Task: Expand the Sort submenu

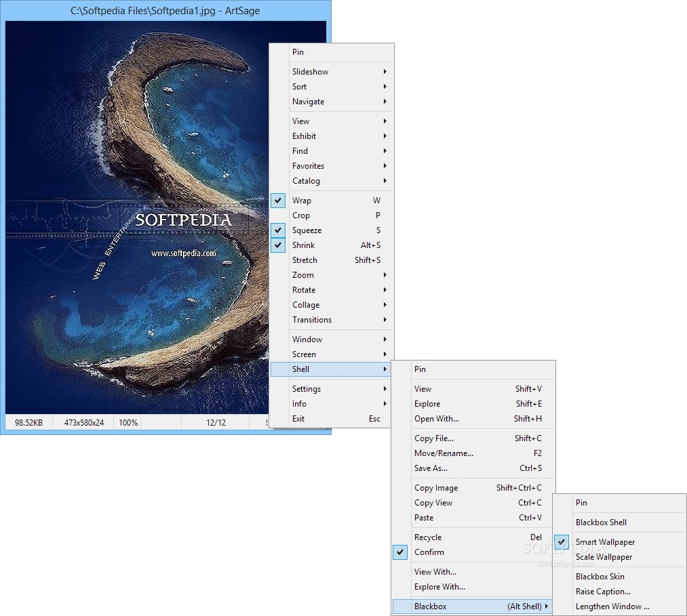Action: tap(331, 87)
